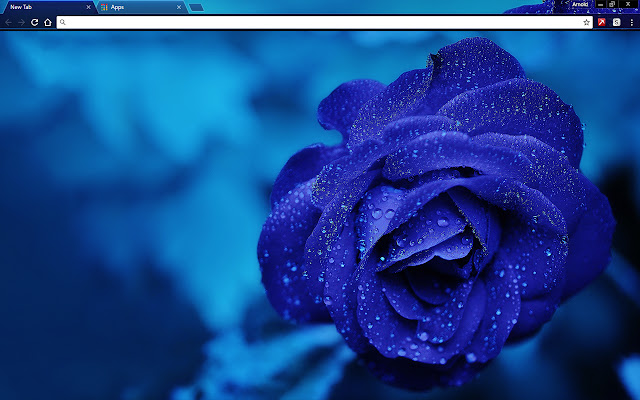Close the Chrome window

click(x=628, y=4)
